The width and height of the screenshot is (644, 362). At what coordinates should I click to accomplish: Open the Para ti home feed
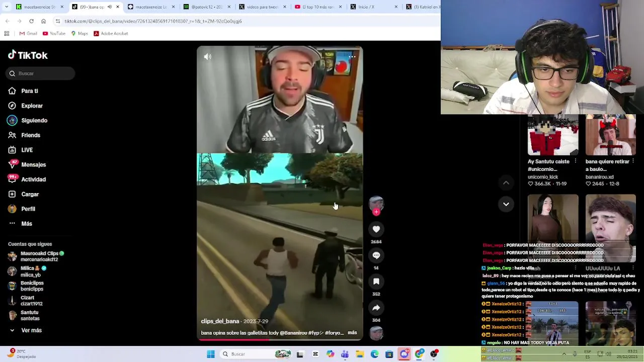tap(23, 91)
